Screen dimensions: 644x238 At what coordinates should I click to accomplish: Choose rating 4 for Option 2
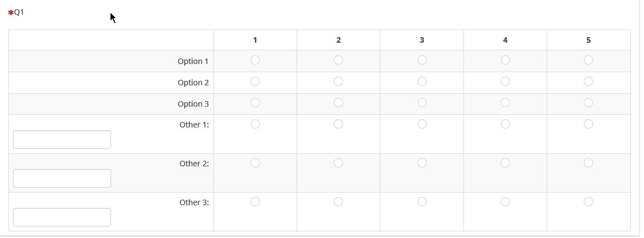[505, 82]
